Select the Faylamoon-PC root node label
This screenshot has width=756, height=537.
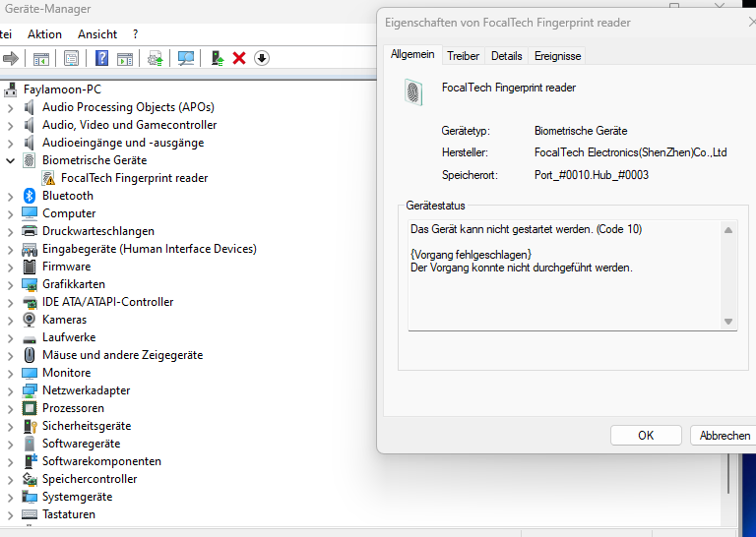coord(62,89)
